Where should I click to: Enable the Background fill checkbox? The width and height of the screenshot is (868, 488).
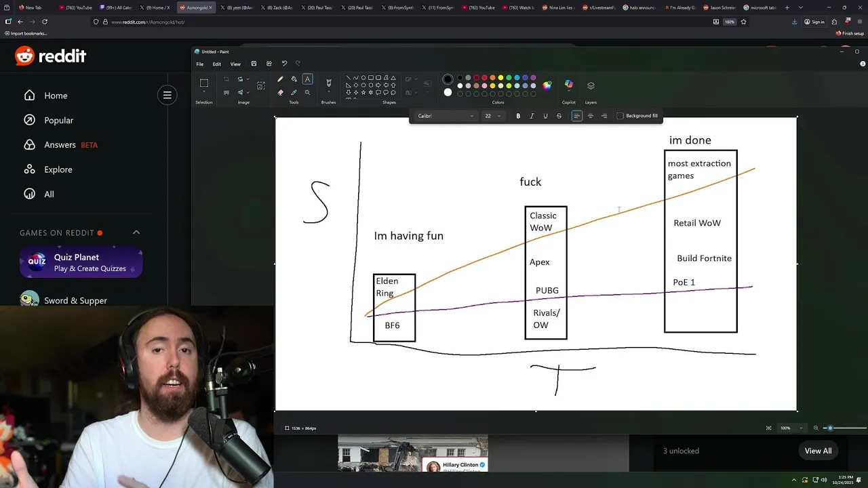click(x=620, y=116)
